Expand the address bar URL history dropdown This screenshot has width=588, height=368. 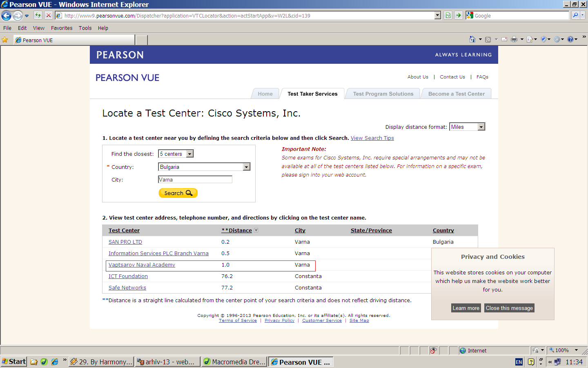(438, 16)
